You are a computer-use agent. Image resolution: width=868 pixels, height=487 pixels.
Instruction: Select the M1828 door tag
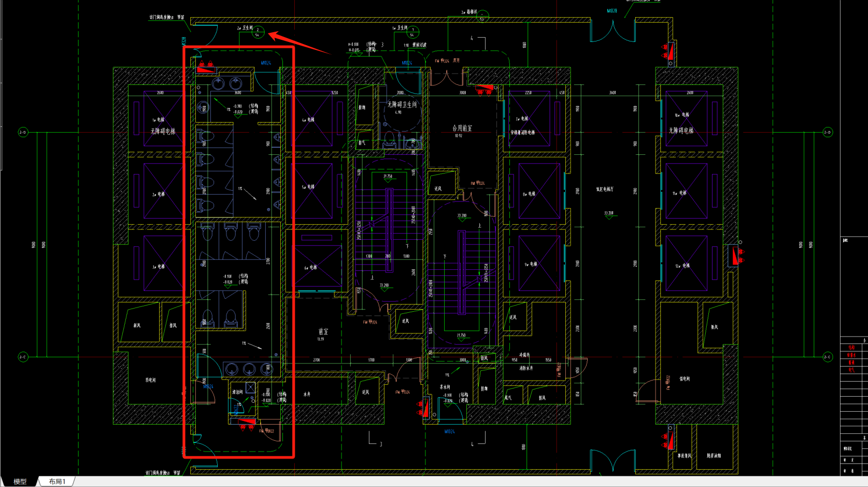point(612,11)
